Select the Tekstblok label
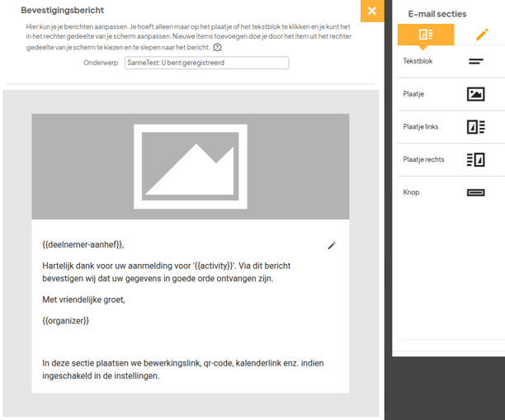Image resolution: width=505 pixels, height=420 pixels. pyautogui.click(x=418, y=61)
